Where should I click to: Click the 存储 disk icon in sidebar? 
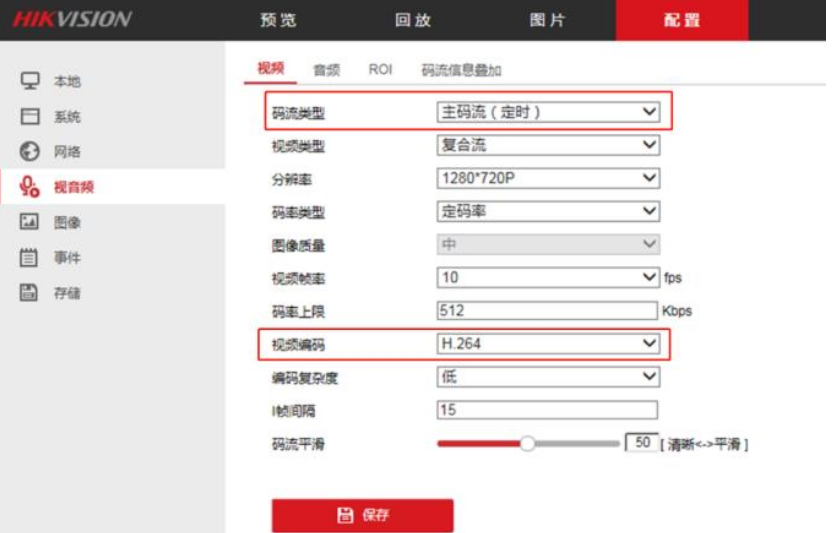coord(30,293)
